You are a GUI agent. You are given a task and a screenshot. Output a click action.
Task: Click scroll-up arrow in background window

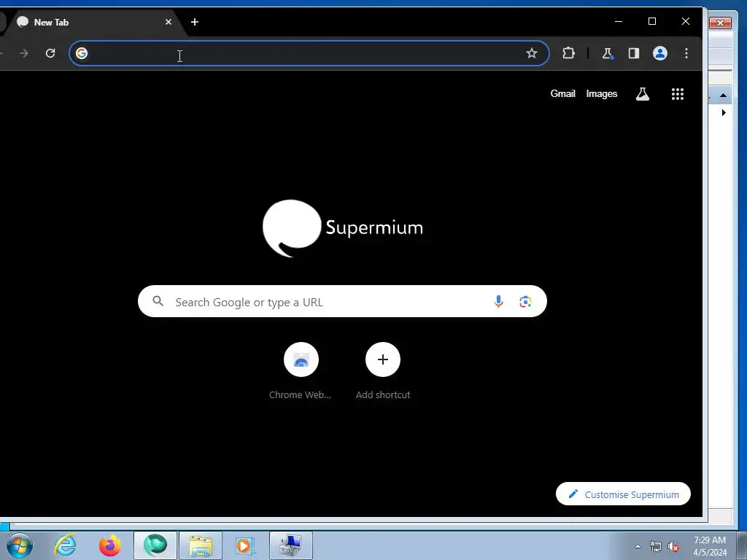(x=723, y=96)
